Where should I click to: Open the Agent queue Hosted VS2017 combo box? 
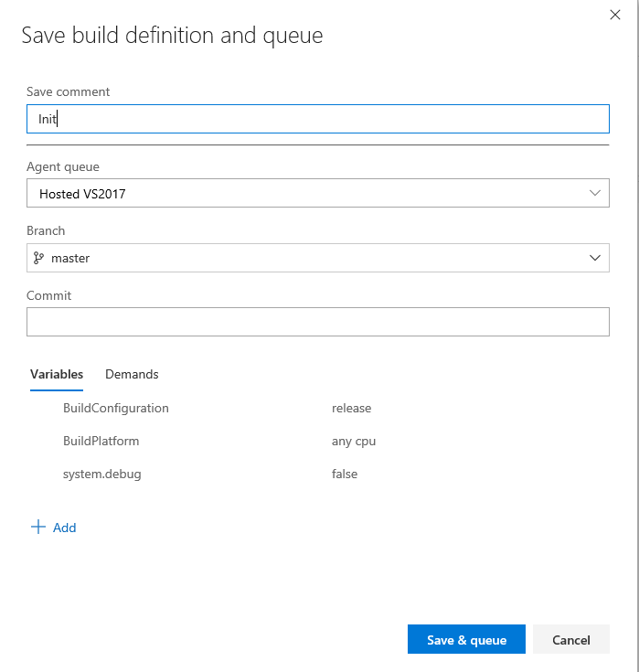pos(302,193)
